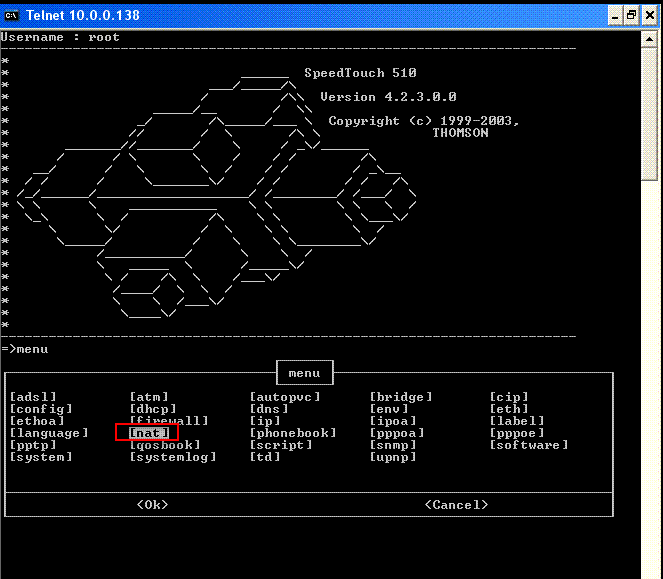The height and width of the screenshot is (579, 663).
Task: Click the Telnet console icon in title bar
Action: (x=11, y=16)
